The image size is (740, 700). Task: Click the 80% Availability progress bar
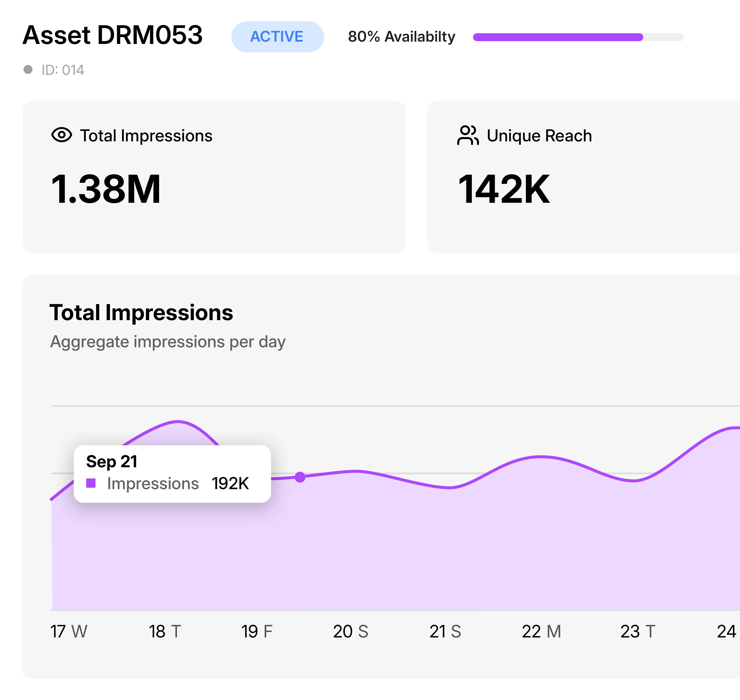[x=578, y=36]
